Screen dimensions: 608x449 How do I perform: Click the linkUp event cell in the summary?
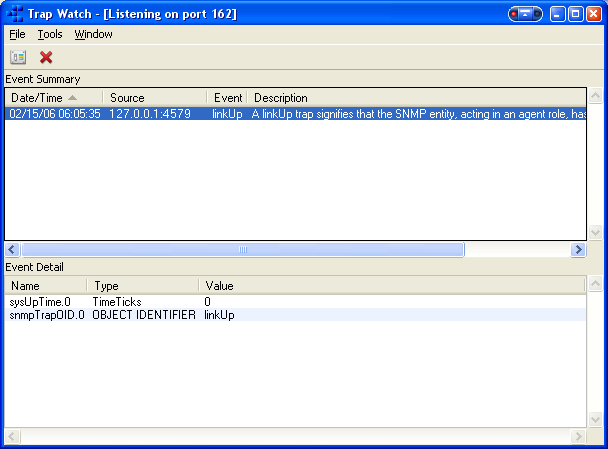pos(227,114)
